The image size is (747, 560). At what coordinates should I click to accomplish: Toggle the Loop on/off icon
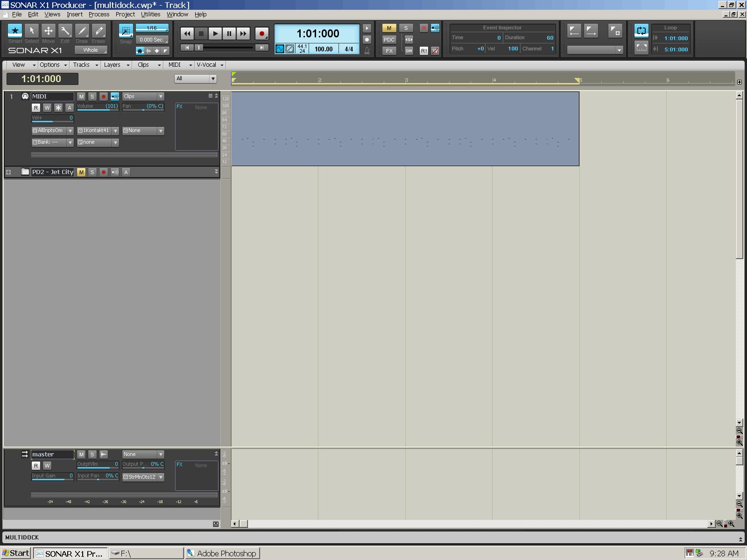pyautogui.click(x=641, y=31)
